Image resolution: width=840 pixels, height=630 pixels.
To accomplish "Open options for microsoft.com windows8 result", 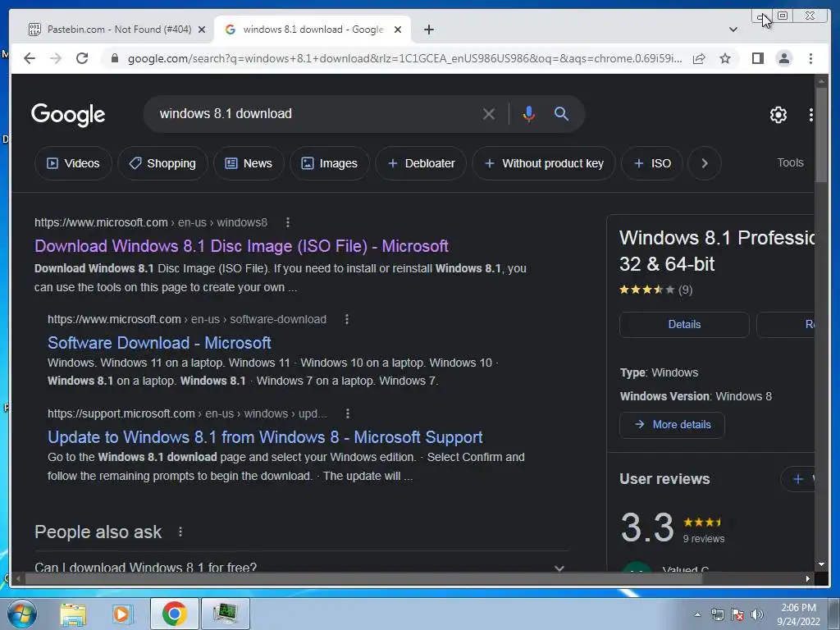I will 288,222.
